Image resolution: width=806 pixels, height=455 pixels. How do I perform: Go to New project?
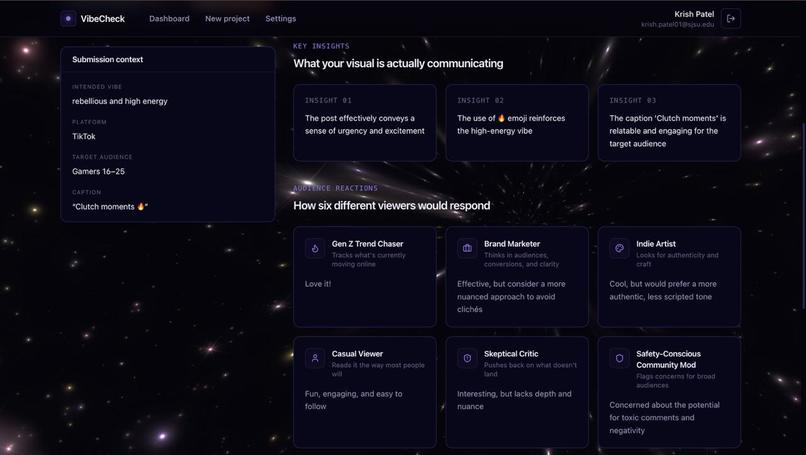point(227,19)
